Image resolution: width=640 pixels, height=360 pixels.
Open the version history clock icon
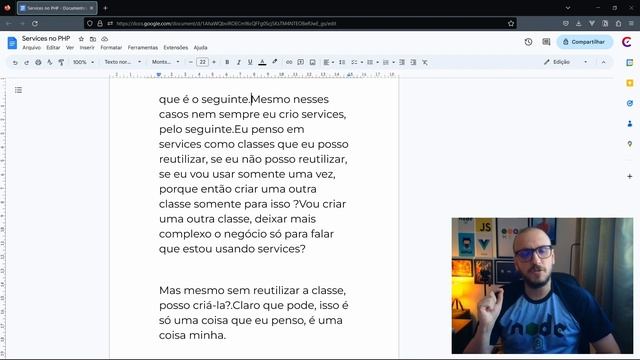pos(528,42)
